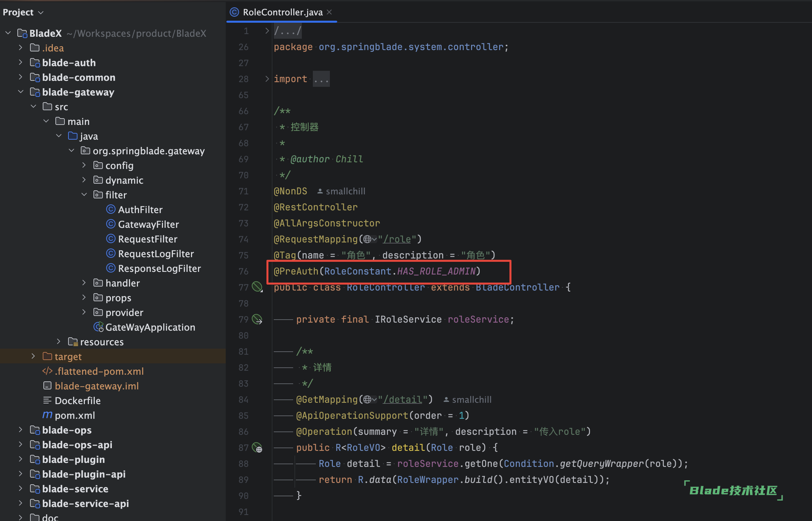Click the endpoint gutter icon on line 87
Viewport: 812px width, 521px height.
click(257, 448)
